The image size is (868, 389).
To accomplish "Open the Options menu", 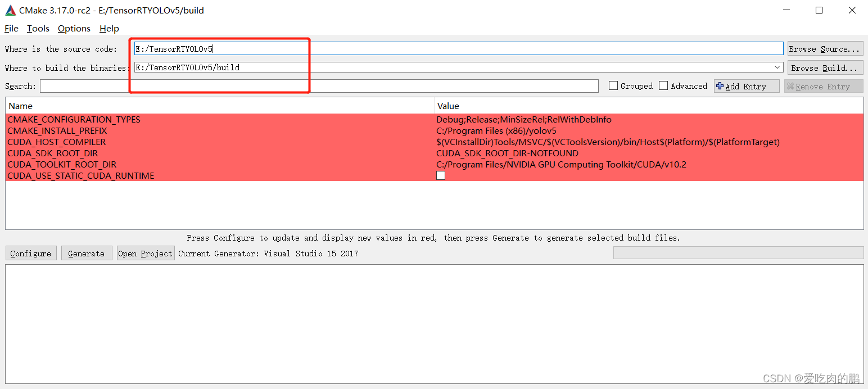I will tap(74, 28).
